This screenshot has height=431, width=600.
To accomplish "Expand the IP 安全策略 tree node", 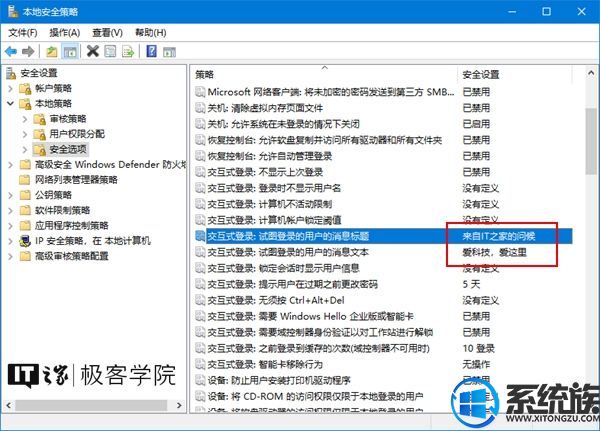I will point(10,241).
